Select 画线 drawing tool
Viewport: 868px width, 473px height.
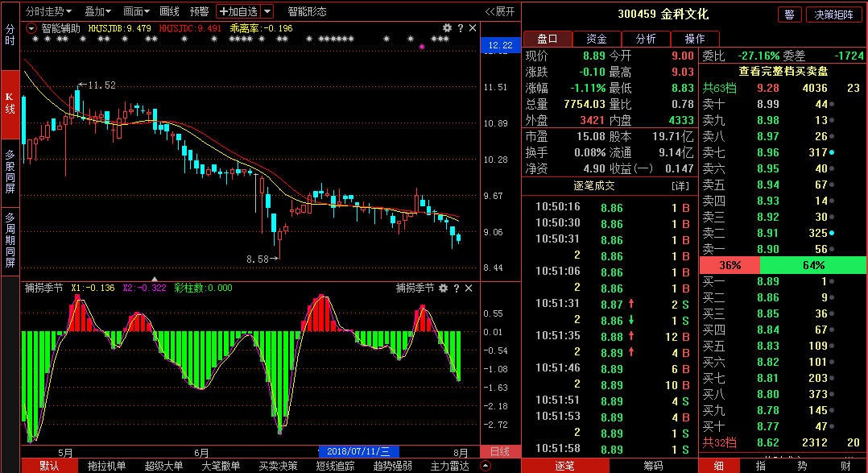[x=169, y=11]
